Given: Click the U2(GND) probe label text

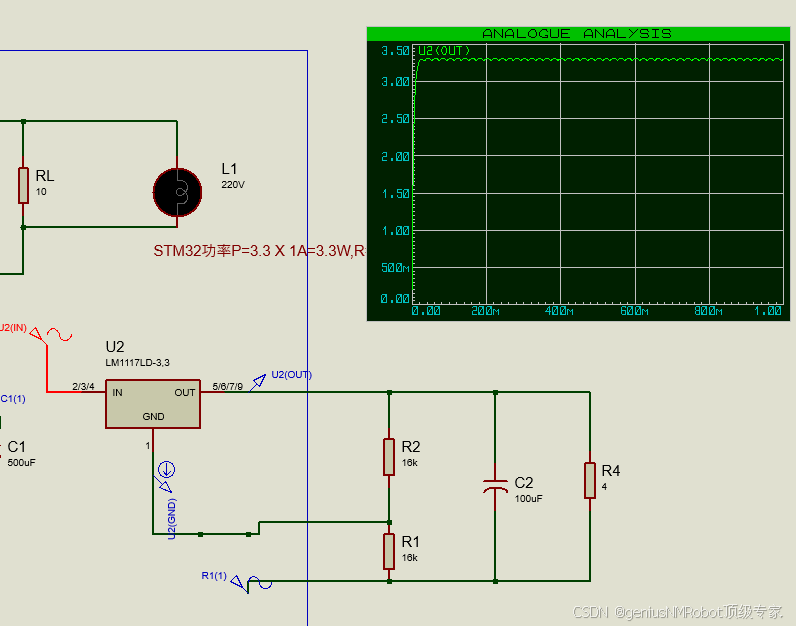Looking at the screenshot, I should point(172,519).
